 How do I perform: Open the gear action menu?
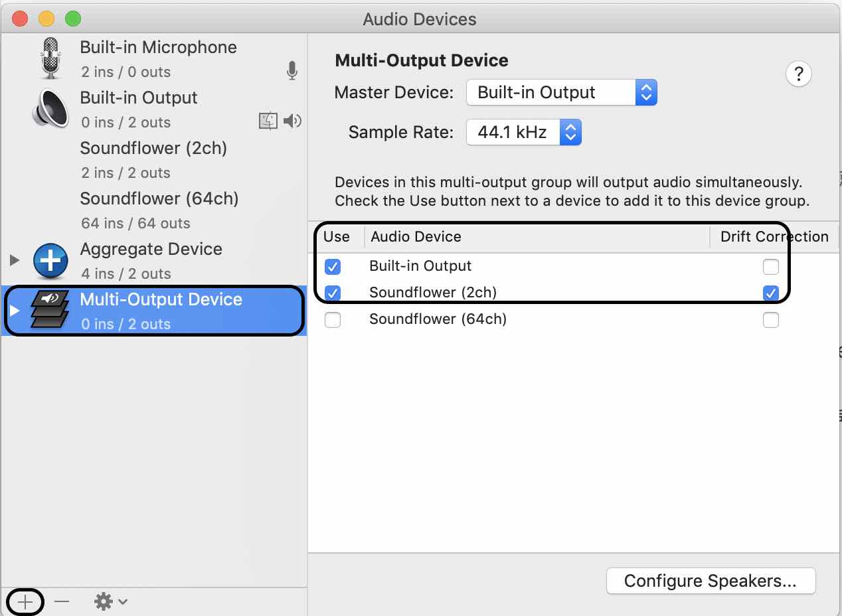point(111,601)
